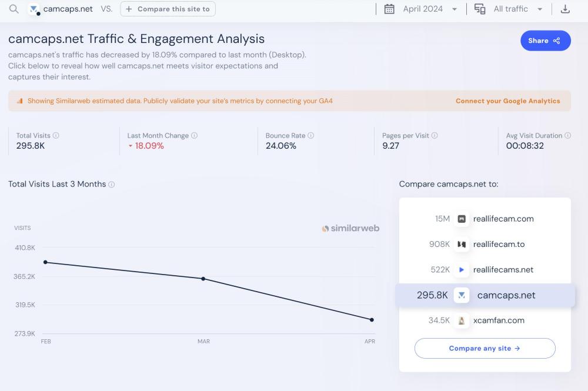The height and width of the screenshot is (391, 588).
Task: Click the devices icon beside All traffic
Action: tap(480, 9)
